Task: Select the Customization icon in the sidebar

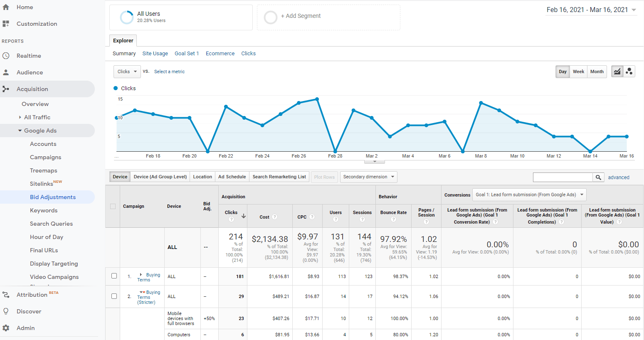Action: click(x=6, y=24)
